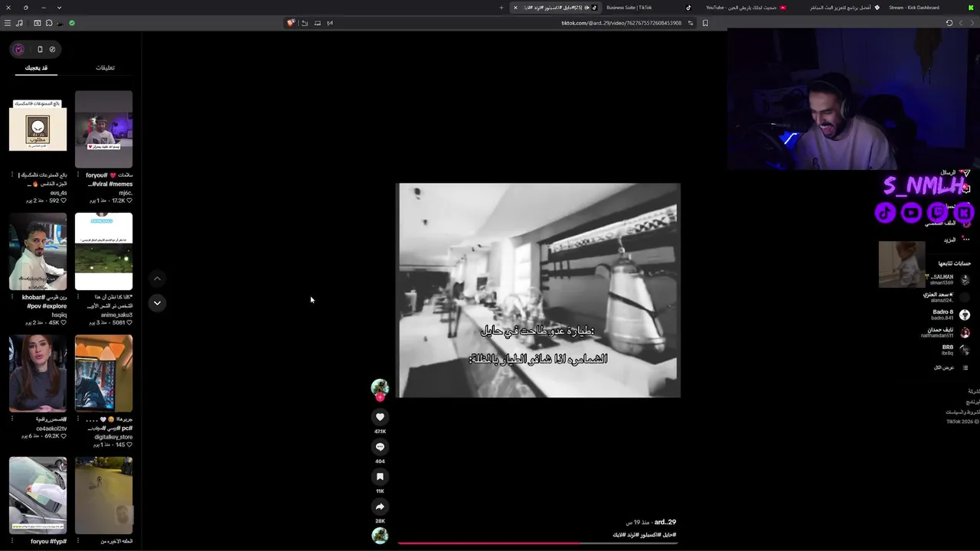Open the hsqiiq #khobar video thumbnail
This screenshot has height=551, width=980.
38,251
